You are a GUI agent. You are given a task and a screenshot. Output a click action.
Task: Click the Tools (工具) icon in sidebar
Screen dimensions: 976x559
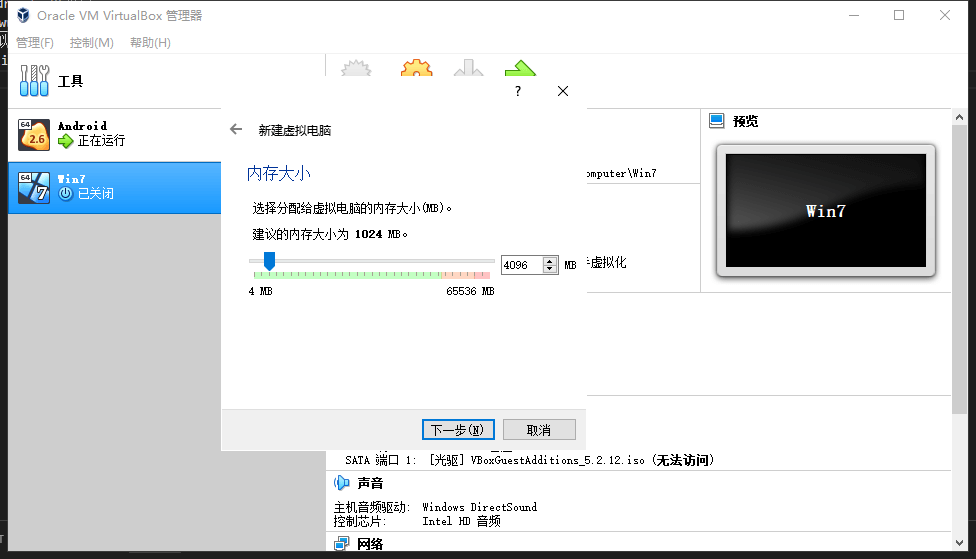point(34,81)
